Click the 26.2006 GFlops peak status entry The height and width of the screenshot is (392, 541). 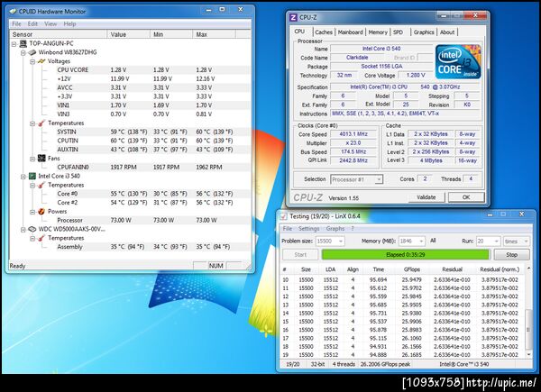[385, 364]
